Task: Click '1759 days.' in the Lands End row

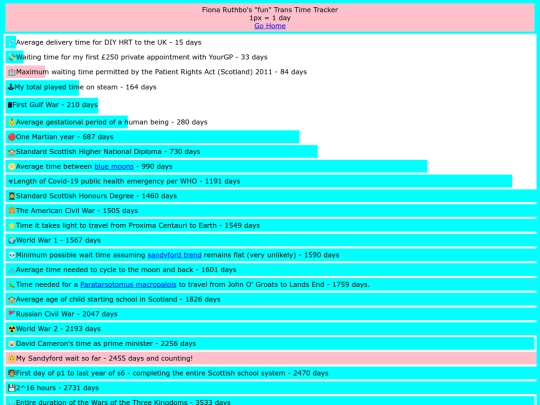Action: click(x=351, y=285)
